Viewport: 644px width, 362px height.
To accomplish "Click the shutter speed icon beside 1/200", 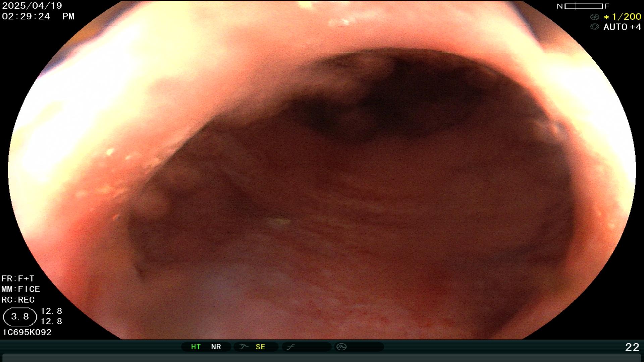I will [x=595, y=17].
